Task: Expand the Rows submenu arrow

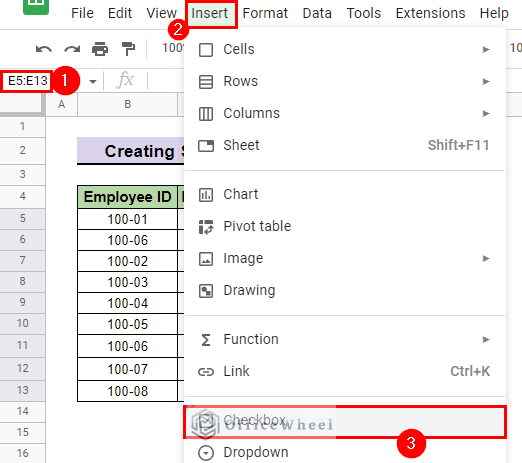Action: coord(486,82)
